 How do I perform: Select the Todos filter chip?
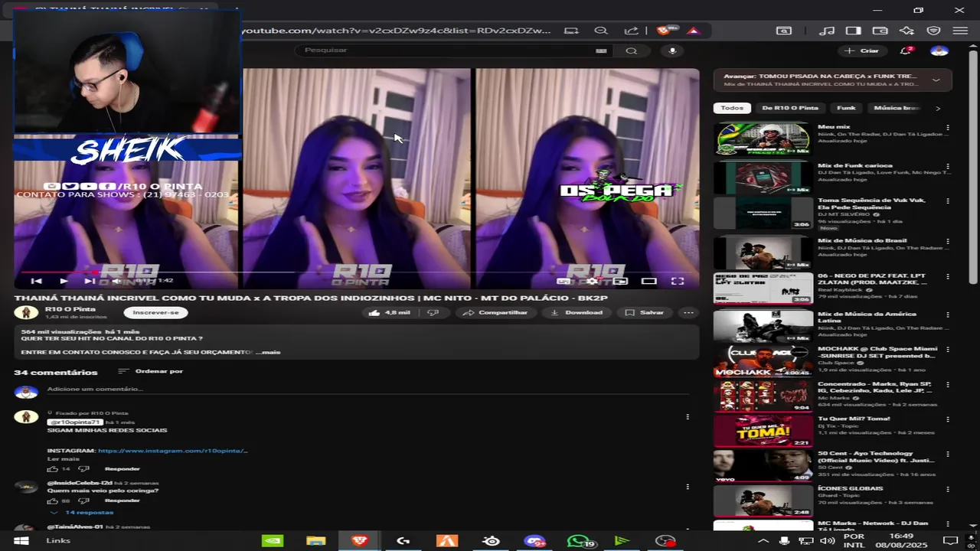(x=732, y=108)
